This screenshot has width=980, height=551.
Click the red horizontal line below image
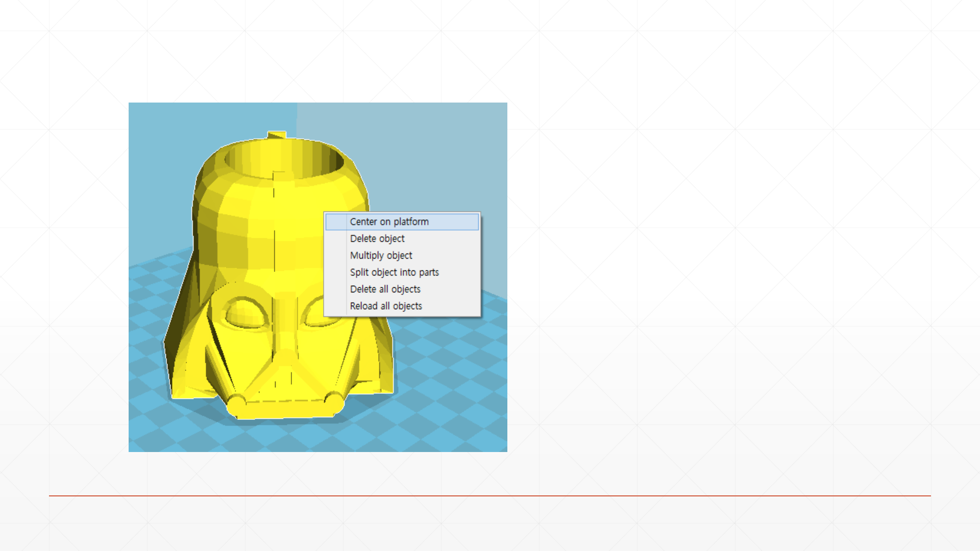coord(490,495)
